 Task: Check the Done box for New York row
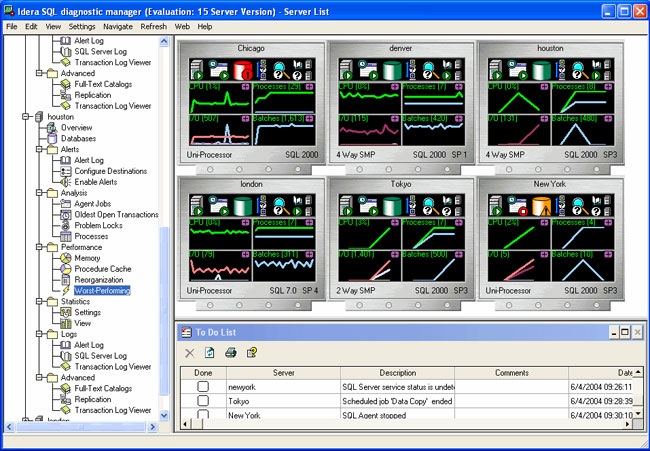pyautogui.click(x=203, y=414)
